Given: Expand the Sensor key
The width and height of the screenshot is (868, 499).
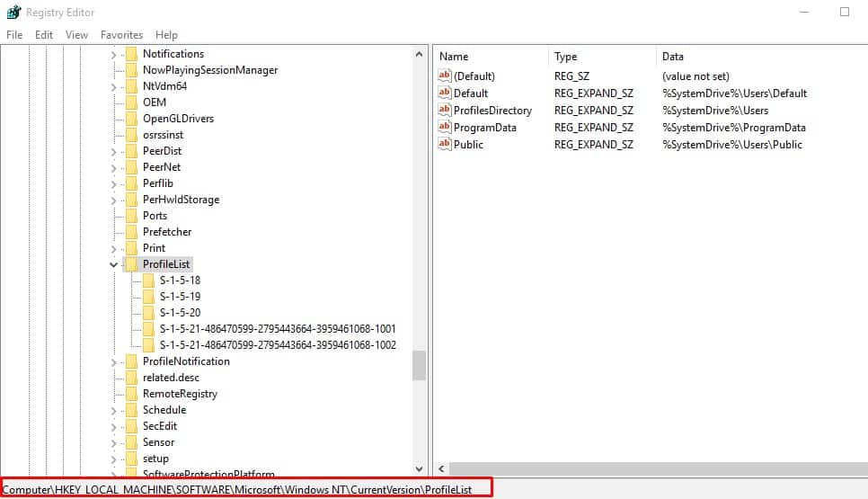Looking at the screenshot, I should coord(113,443).
